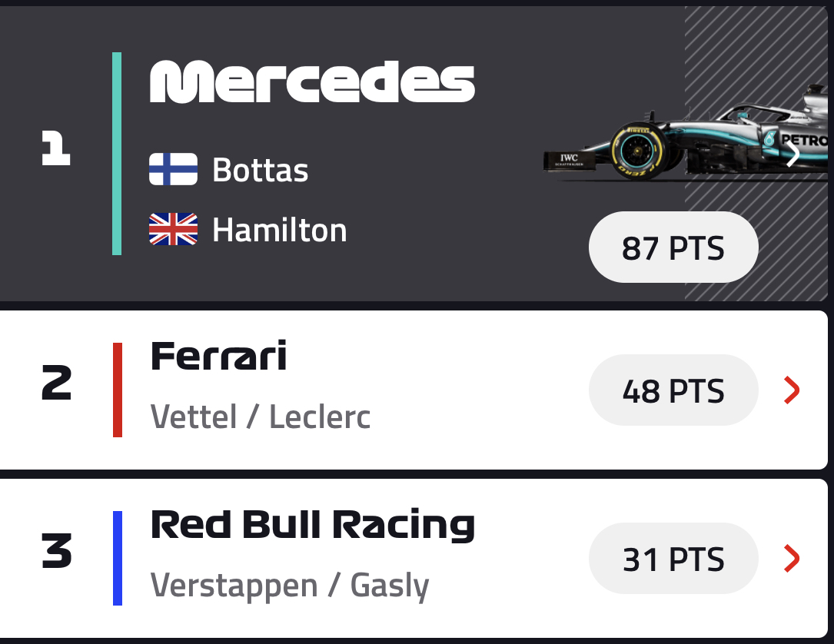Expand Ferrari row with the red chevron
This screenshot has width=834, height=644.
pyautogui.click(x=792, y=391)
